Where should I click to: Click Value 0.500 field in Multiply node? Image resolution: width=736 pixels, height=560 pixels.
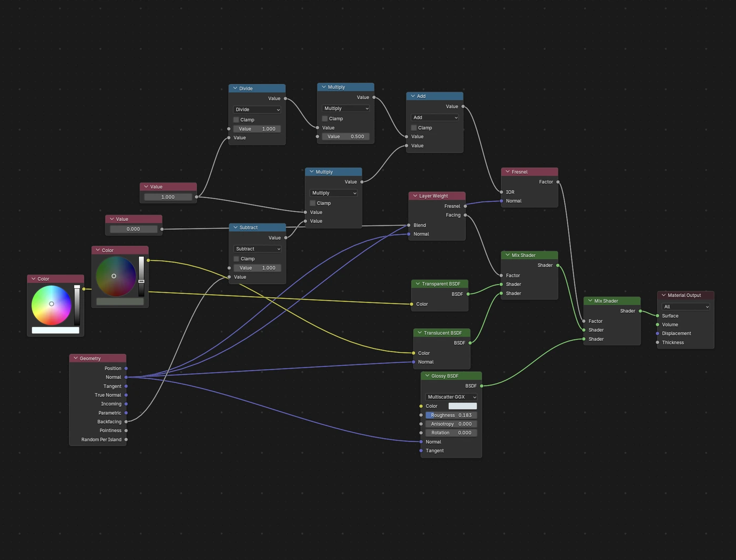(346, 137)
